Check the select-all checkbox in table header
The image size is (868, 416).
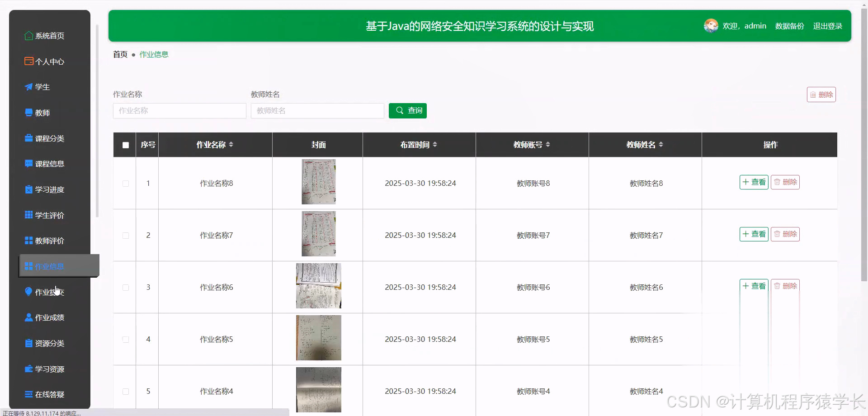tap(125, 145)
